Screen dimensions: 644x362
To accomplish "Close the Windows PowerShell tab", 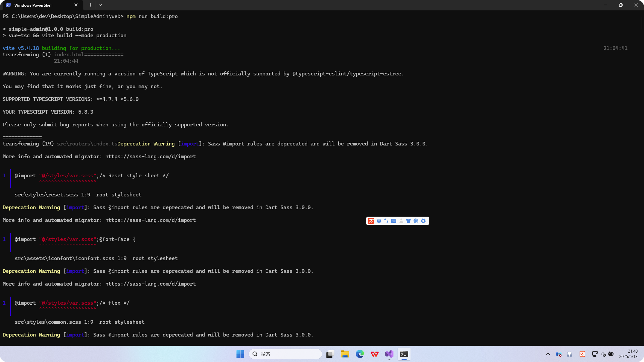I will pos(76,5).
